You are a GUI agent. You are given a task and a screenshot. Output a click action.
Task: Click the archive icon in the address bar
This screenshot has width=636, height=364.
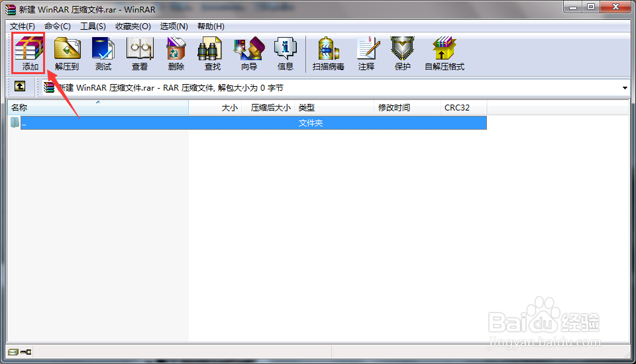point(49,87)
